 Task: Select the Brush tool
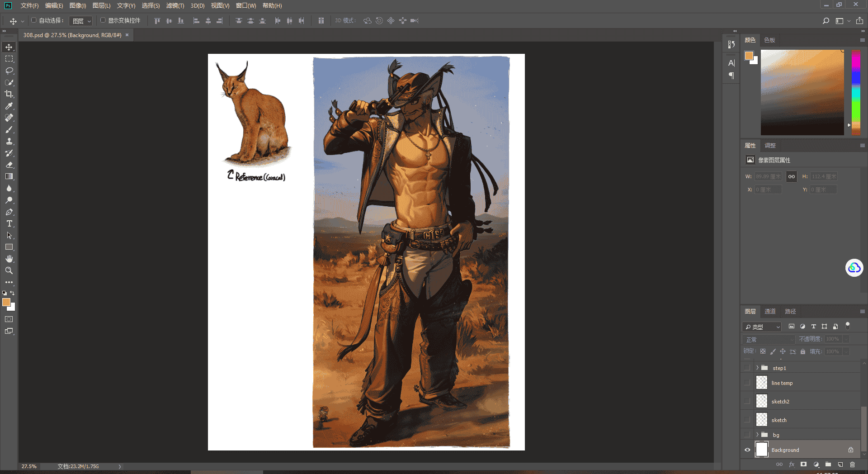(9, 129)
